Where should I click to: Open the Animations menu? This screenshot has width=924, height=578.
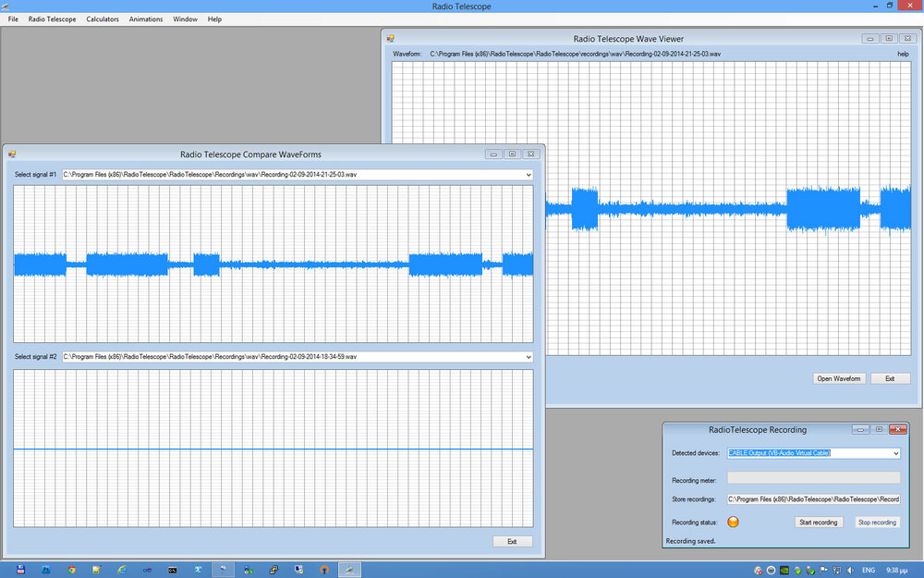pyautogui.click(x=146, y=18)
